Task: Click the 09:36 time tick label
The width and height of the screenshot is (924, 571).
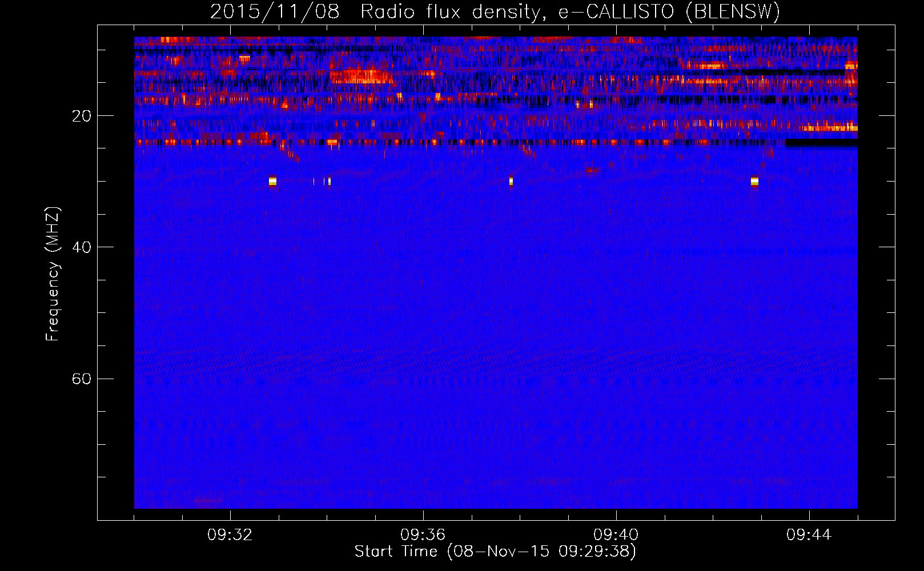Action: click(423, 535)
